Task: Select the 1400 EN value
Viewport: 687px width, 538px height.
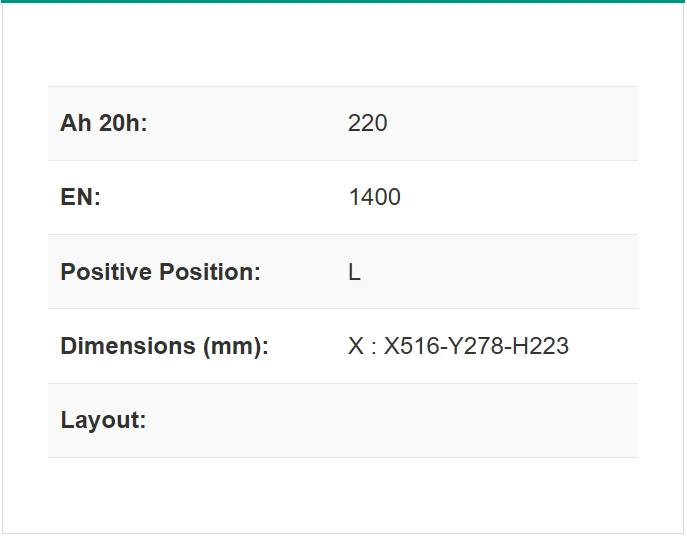Action: pos(374,198)
